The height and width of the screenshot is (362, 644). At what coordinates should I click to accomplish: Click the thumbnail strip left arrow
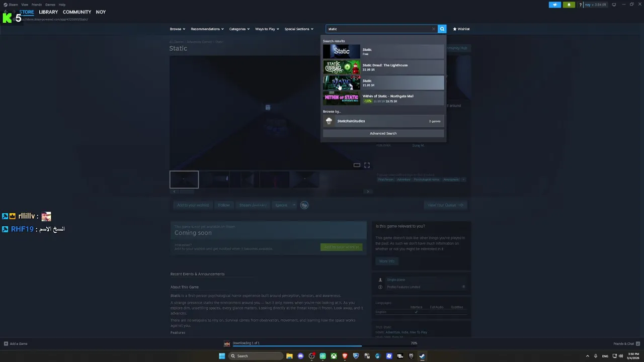click(x=174, y=191)
